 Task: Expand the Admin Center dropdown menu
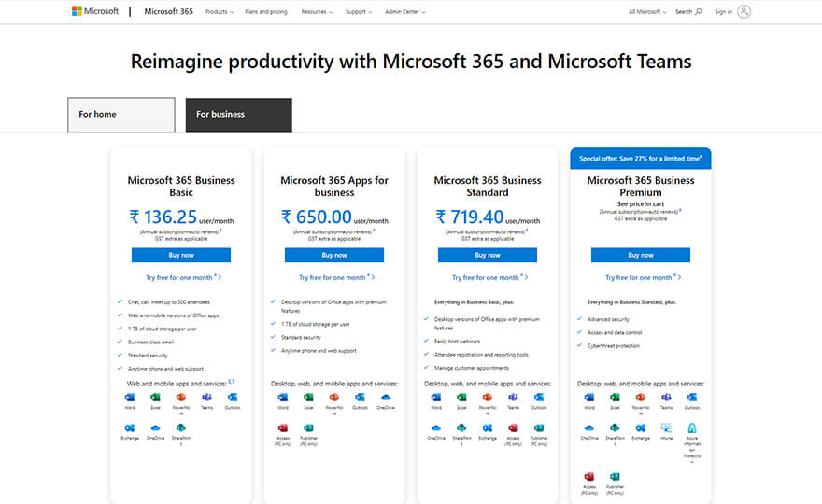coord(405,11)
